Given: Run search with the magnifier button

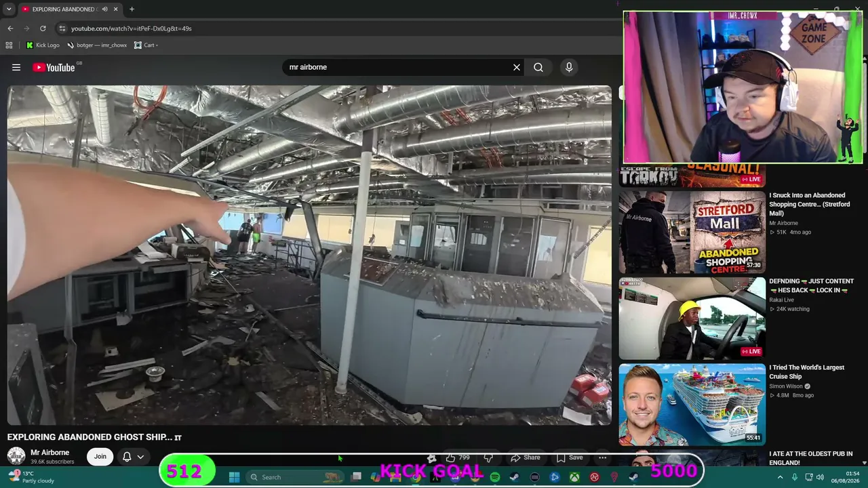Looking at the screenshot, I should pos(538,67).
